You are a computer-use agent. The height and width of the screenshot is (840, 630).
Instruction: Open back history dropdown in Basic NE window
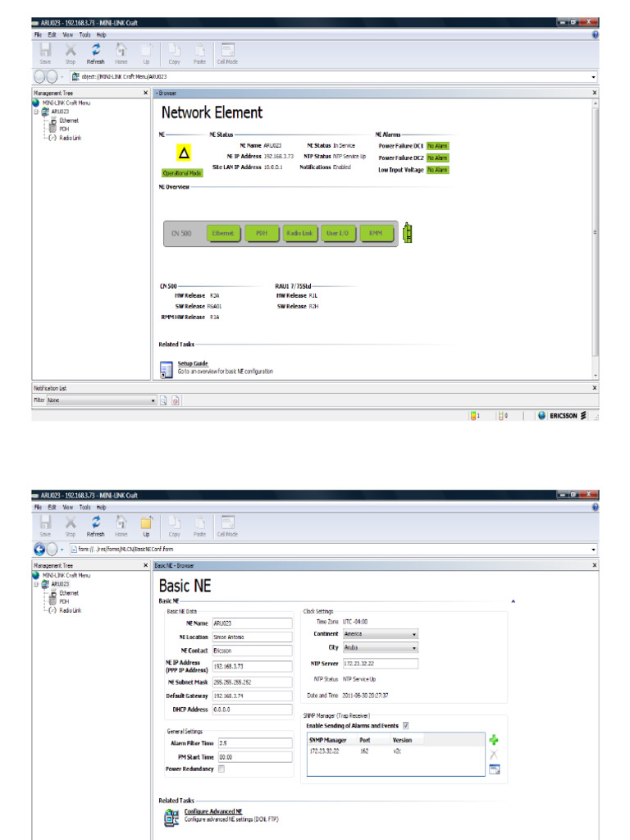pyautogui.click(x=62, y=550)
